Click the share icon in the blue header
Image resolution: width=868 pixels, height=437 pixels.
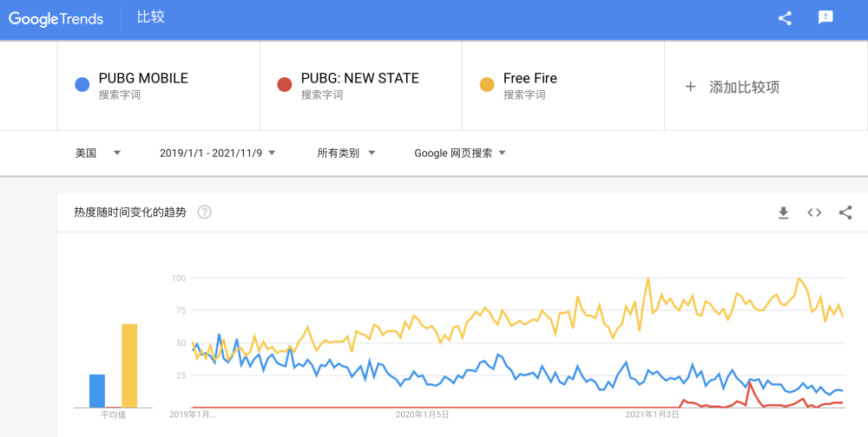coord(785,18)
